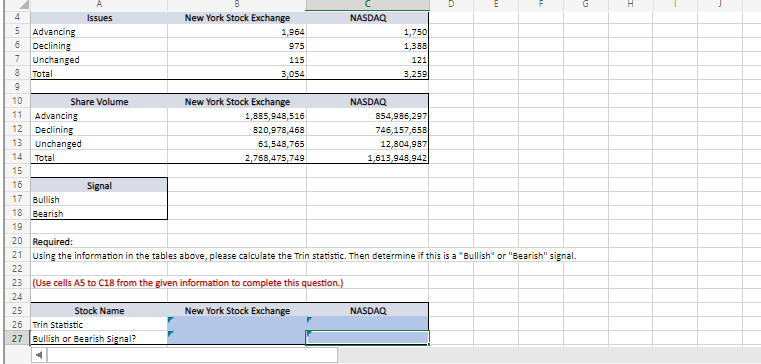The image size is (761, 364).
Task: Click the Signal header cell
Action: [99, 186]
